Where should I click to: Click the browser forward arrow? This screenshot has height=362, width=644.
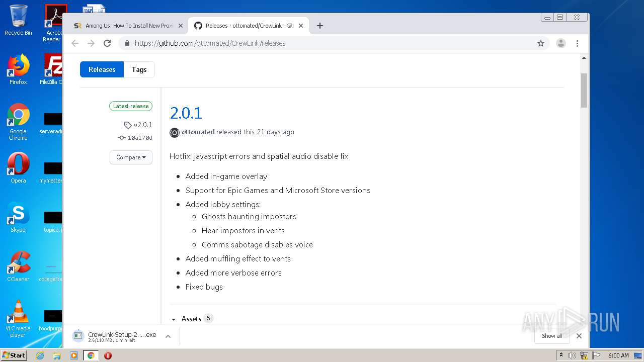91,43
